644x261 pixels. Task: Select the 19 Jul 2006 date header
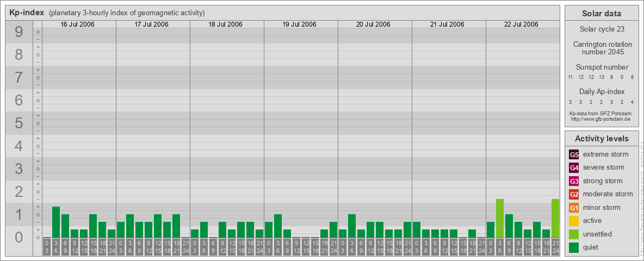[299, 24]
